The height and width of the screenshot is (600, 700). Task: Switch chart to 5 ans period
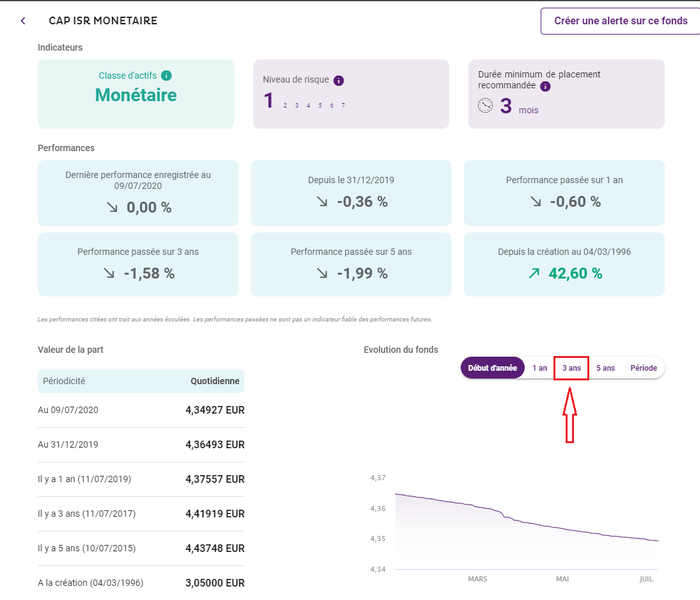click(x=605, y=368)
